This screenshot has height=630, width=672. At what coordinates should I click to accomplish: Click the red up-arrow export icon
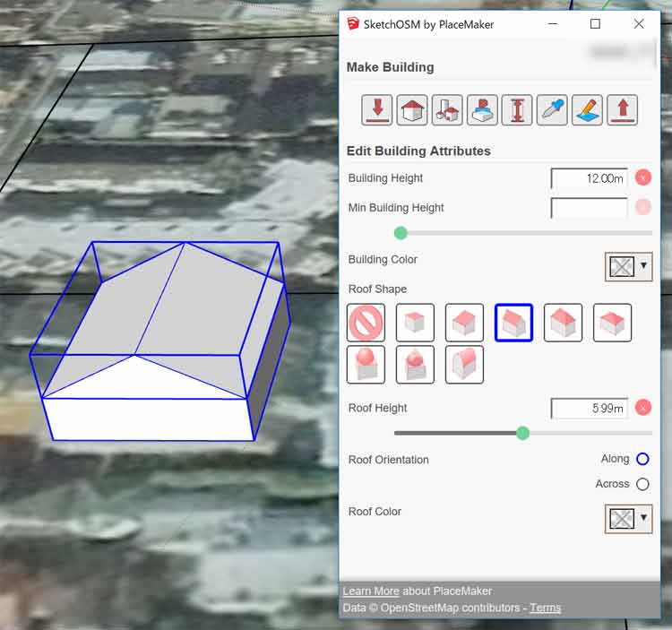coord(623,110)
